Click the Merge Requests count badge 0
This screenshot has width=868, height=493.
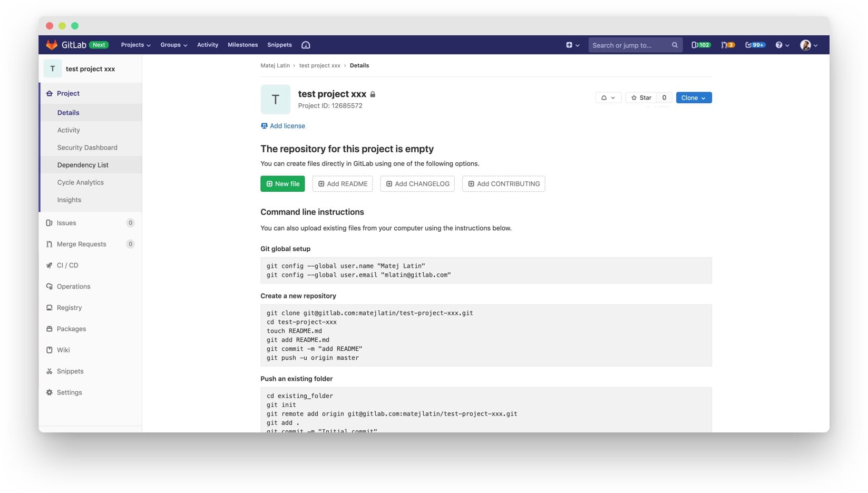pyautogui.click(x=130, y=244)
